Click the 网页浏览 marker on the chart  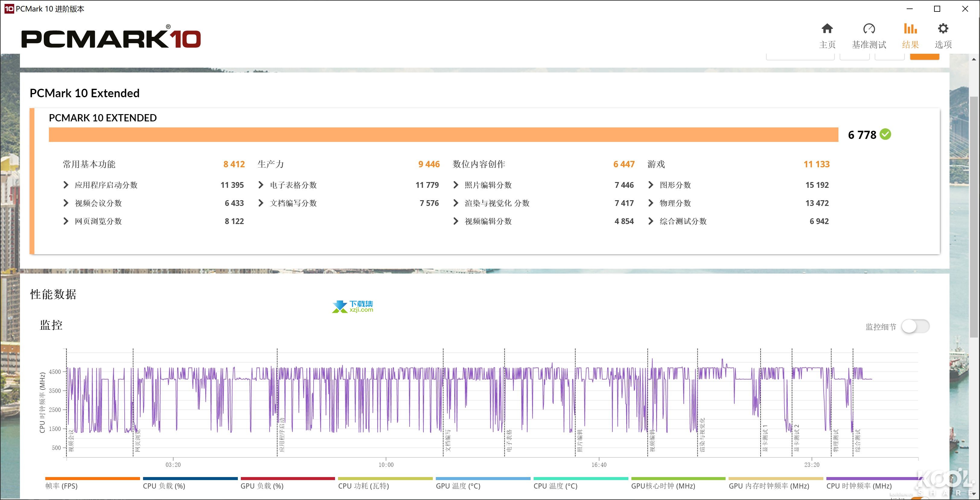(x=138, y=441)
